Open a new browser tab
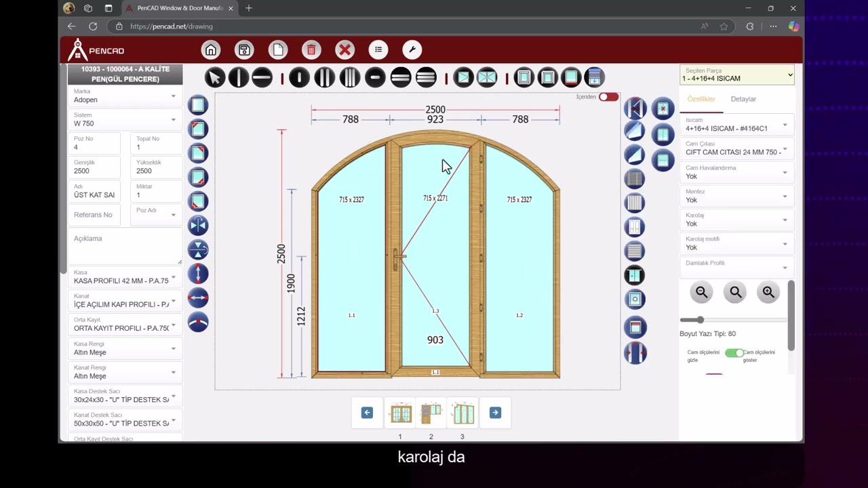The width and height of the screenshot is (868, 488). click(249, 8)
